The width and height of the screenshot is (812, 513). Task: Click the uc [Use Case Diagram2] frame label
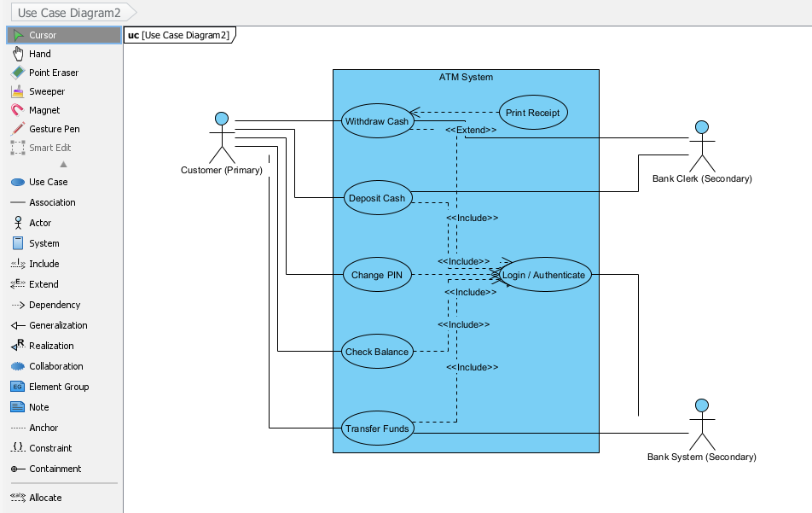click(178, 35)
